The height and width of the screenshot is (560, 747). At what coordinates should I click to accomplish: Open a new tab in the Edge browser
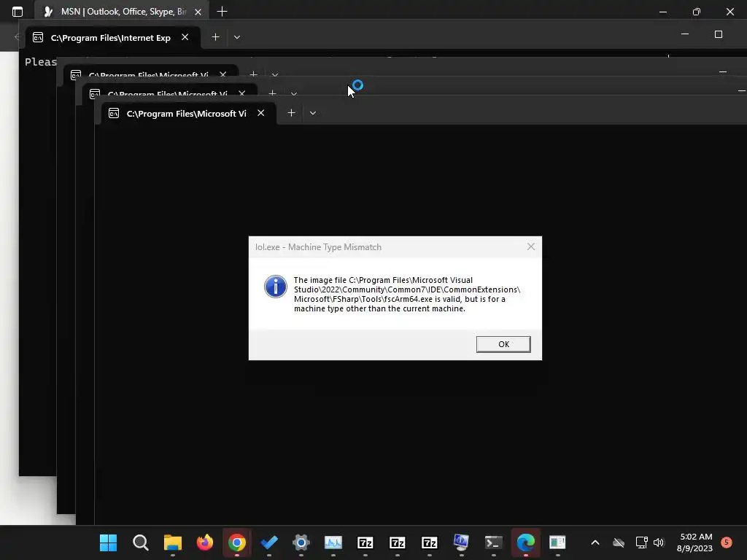pyautogui.click(x=222, y=12)
